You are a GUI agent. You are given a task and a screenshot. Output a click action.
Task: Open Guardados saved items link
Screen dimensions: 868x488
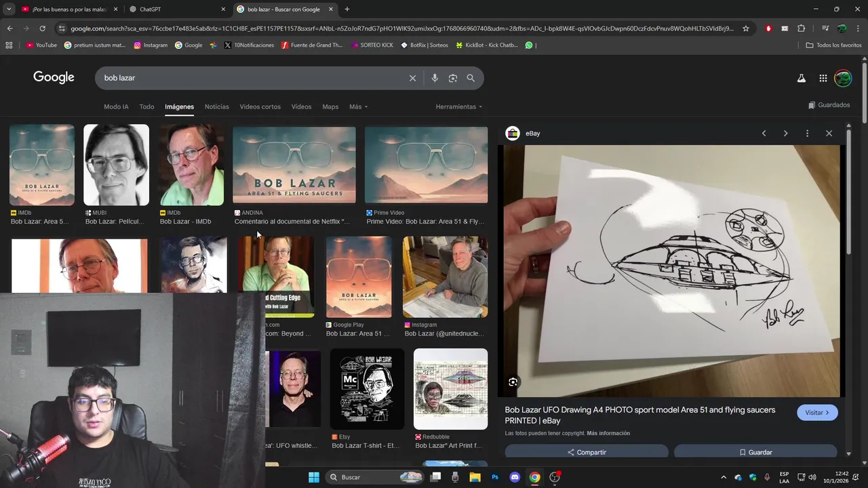click(829, 105)
